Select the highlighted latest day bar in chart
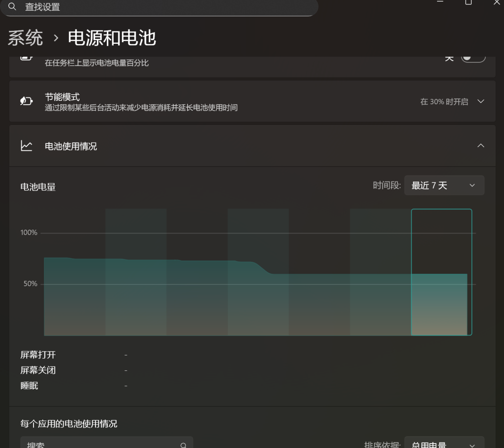This screenshot has width=504, height=448. 441,272
